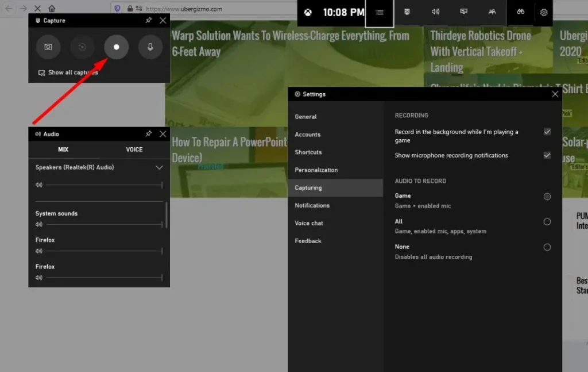Screen dimensions: 588x372
Task: Mute System sounds volume icon
Action: tap(39, 224)
